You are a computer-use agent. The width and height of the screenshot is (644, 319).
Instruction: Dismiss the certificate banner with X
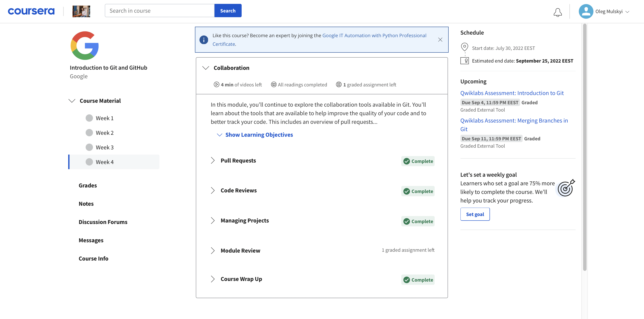coord(440,40)
